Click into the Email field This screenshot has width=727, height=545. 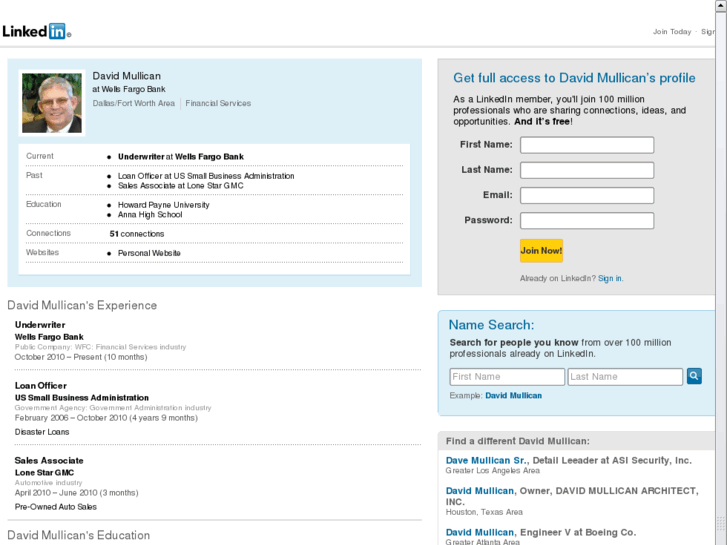coord(587,195)
